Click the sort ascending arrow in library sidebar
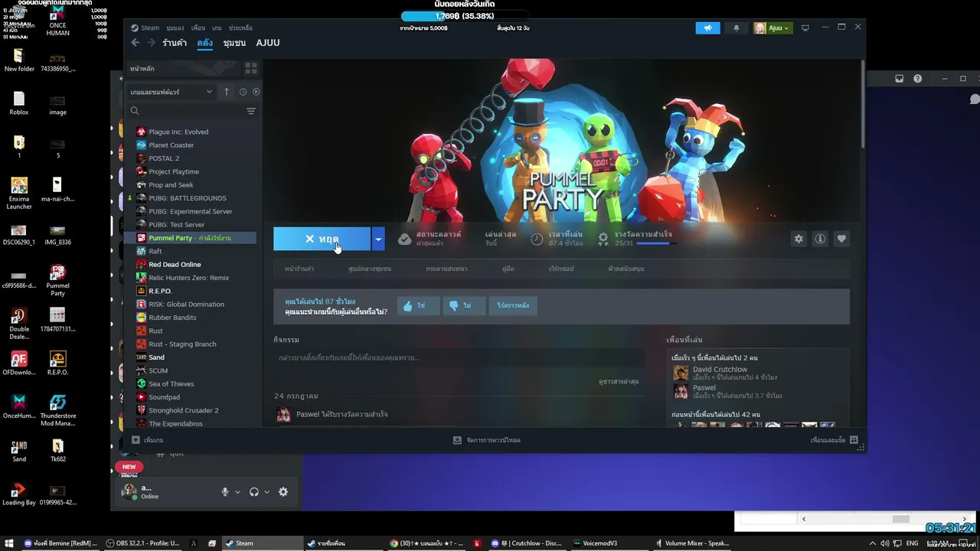This screenshot has height=551, width=980. (226, 92)
